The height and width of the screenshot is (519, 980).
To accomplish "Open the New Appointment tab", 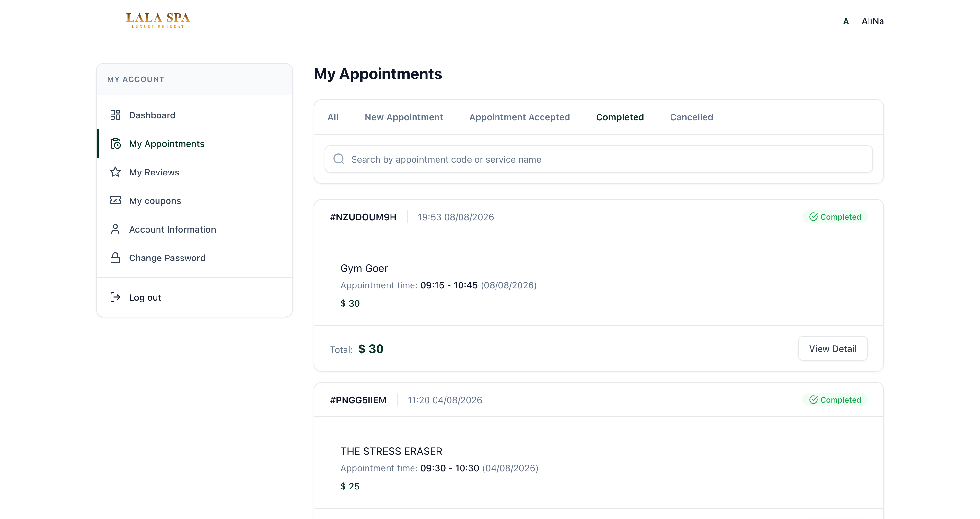I will pos(404,117).
